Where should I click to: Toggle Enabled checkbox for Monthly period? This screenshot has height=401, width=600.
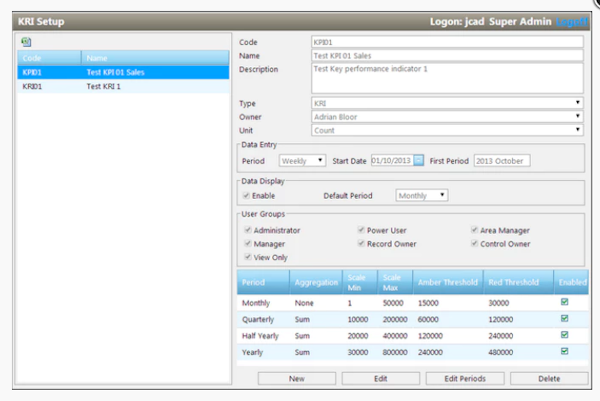564,302
